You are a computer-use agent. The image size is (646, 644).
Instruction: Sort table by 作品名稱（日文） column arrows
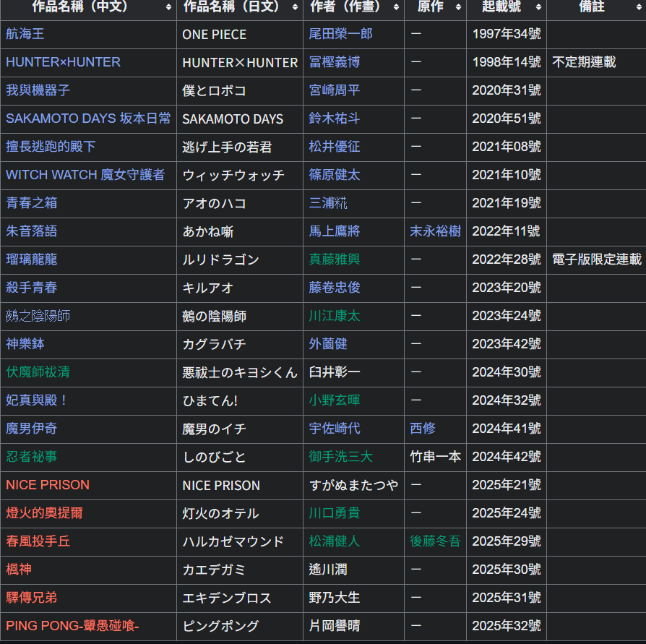pyautogui.click(x=295, y=7)
